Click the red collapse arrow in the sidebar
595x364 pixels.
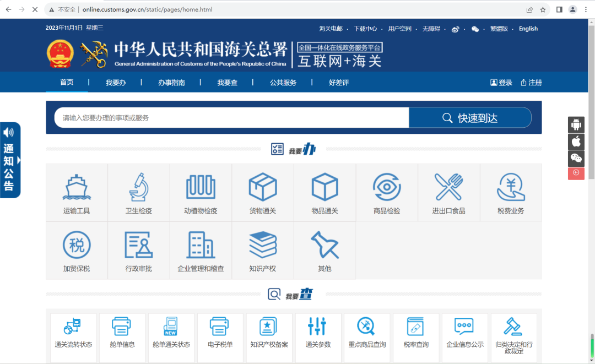pos(576,173)
